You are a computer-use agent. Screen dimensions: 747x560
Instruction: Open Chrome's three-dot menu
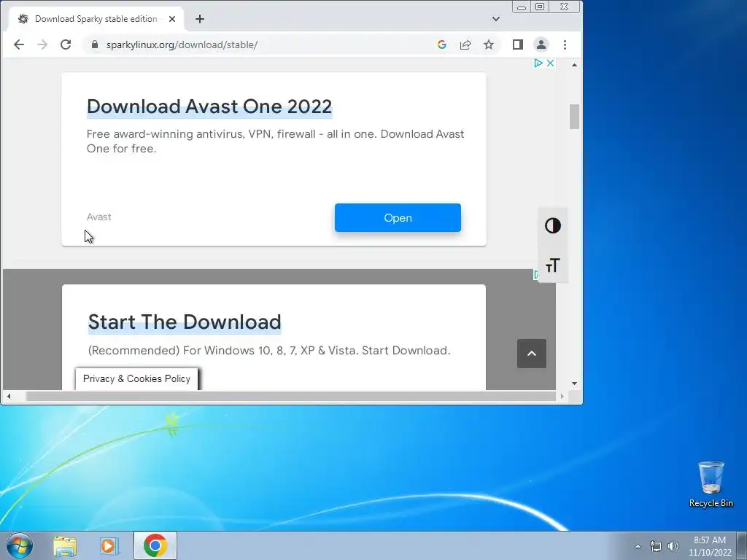click(565, 44)
